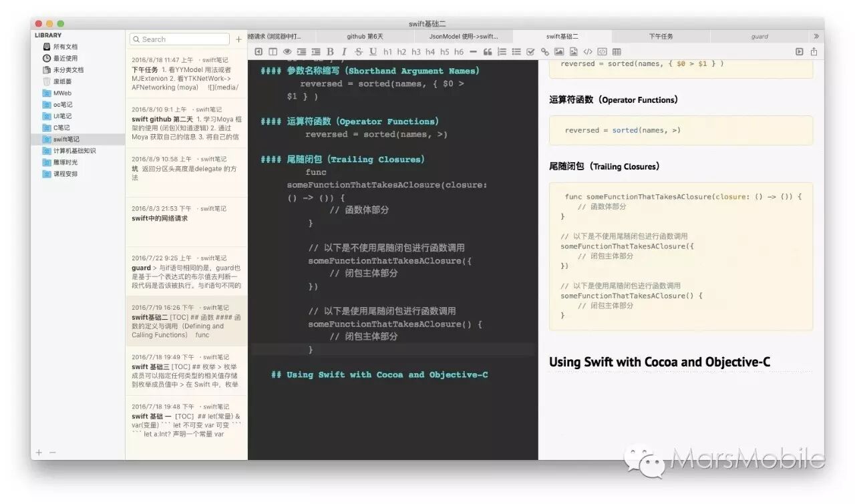Insert a code block with the boxed code icon
The height and width of the screenshot is (504, 855).
tap(602, 51)
